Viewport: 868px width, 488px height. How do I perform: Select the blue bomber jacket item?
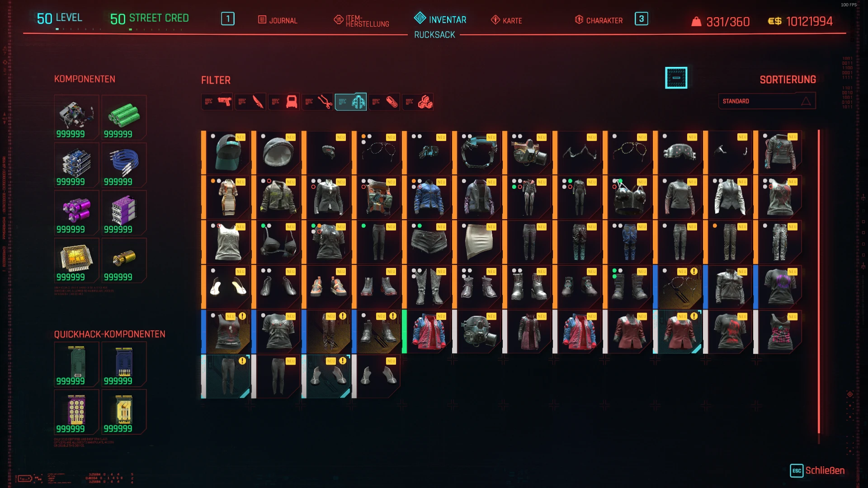click(x=429, y=197)
